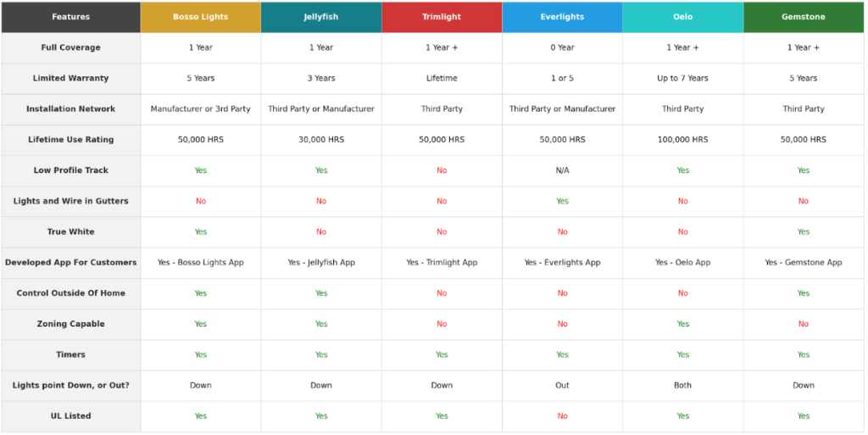
Task: Select the green Gemstone header
Action: point(804,17)
